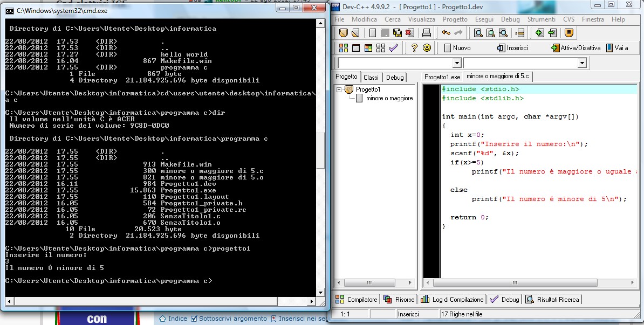Click the cmd window vertical scrollbar
Image resolution: width=644 pixels, height=325 pixels.
[x=321, y=156]
